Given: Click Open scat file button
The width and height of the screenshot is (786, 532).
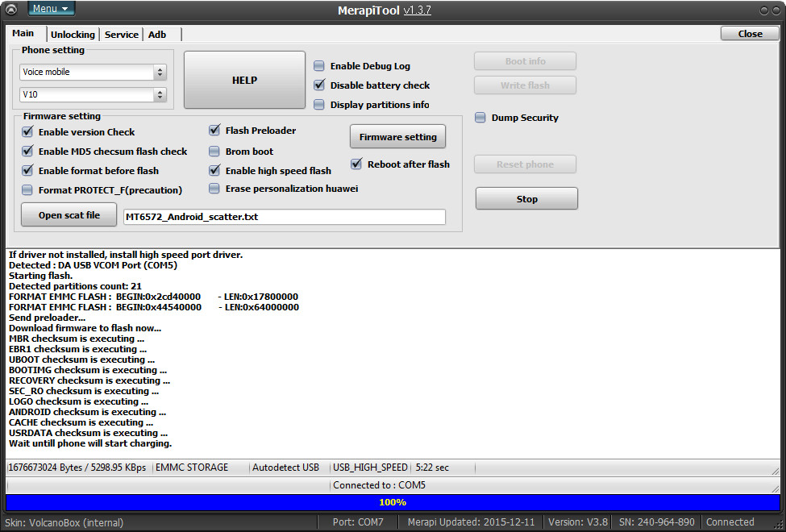Looking at the screenshot, I should coord(69,215).
